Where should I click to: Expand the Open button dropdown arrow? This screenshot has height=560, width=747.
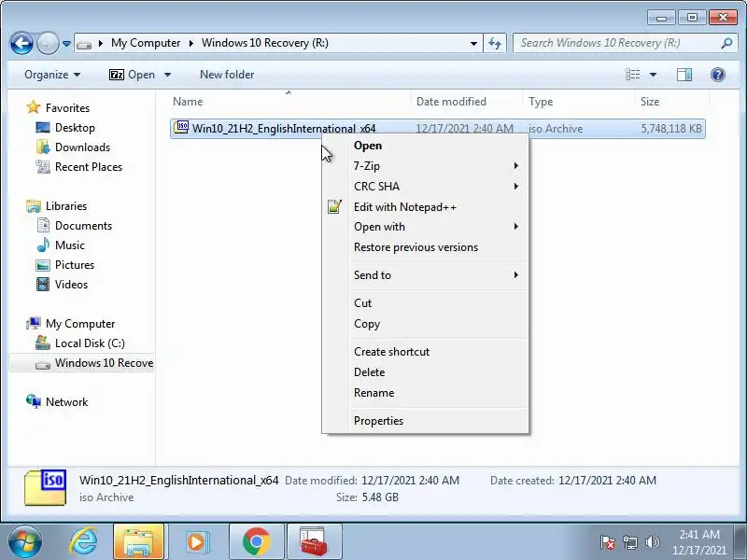point(167,75)
